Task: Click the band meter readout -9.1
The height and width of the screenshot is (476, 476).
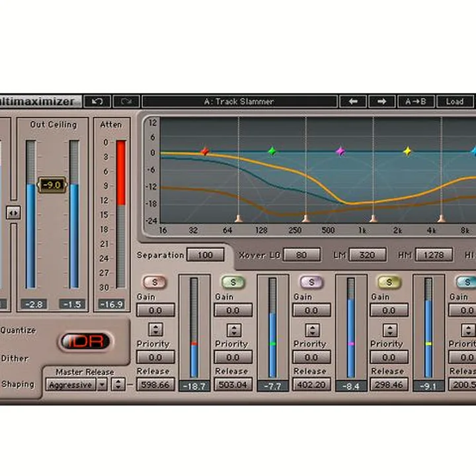Action: tap(428, 386)
